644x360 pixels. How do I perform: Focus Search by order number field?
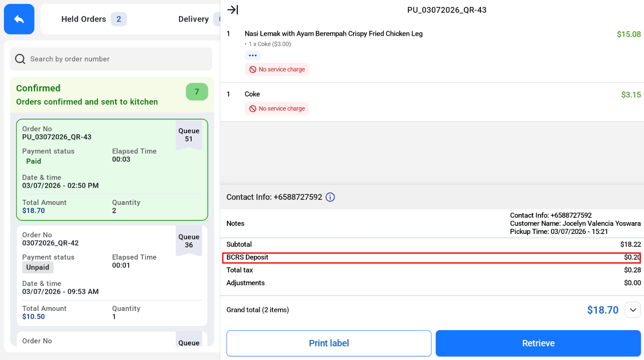pos(111,59)
